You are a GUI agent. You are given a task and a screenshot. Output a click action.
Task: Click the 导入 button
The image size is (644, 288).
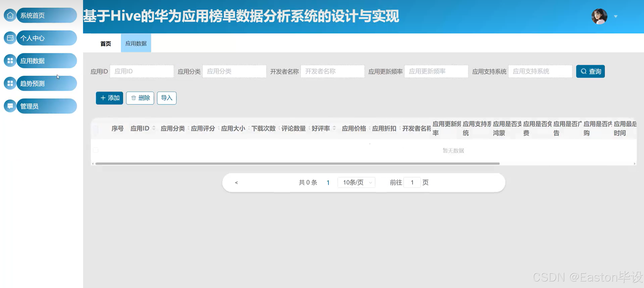167,98
